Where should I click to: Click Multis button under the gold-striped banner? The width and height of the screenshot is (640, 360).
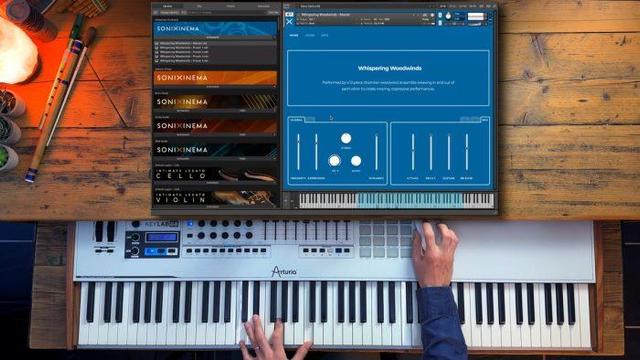tap(243, 110)
